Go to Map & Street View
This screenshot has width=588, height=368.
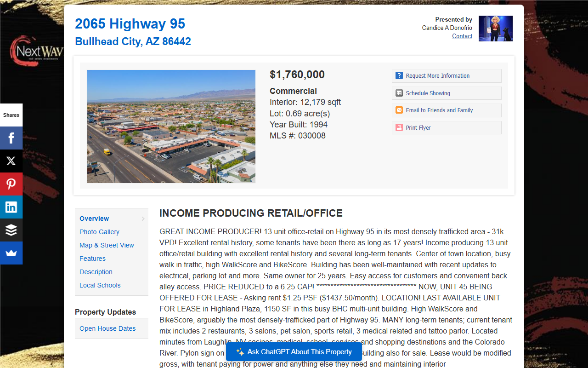107,245
